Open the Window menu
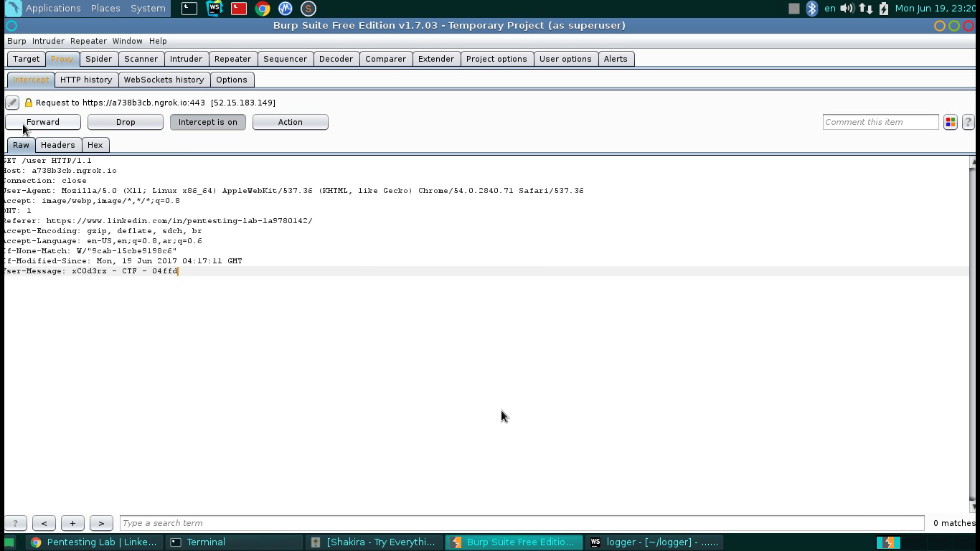Viewport: 980px width, 551px height. 127,41
